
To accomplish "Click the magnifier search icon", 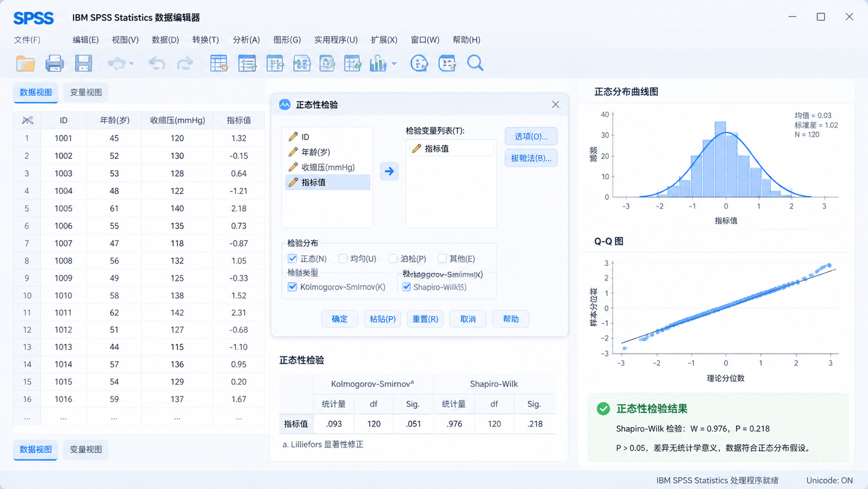I will (475, 63).
